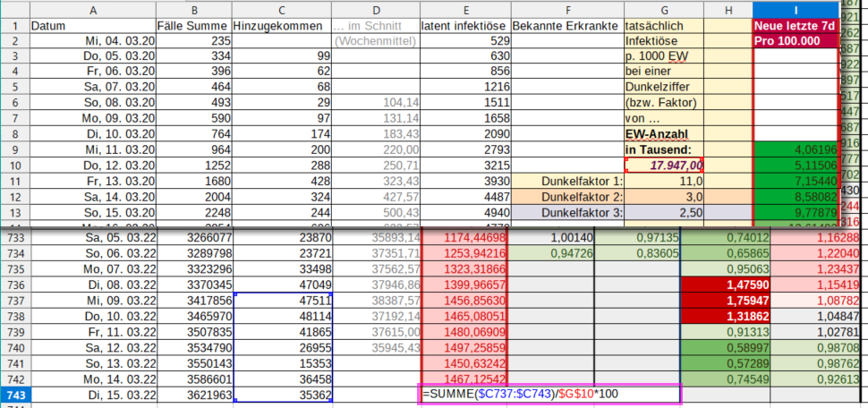Click the 'Dunkelfaktor 3:' label cell
This screenshot has height=408, width=868.
point(567,212)
